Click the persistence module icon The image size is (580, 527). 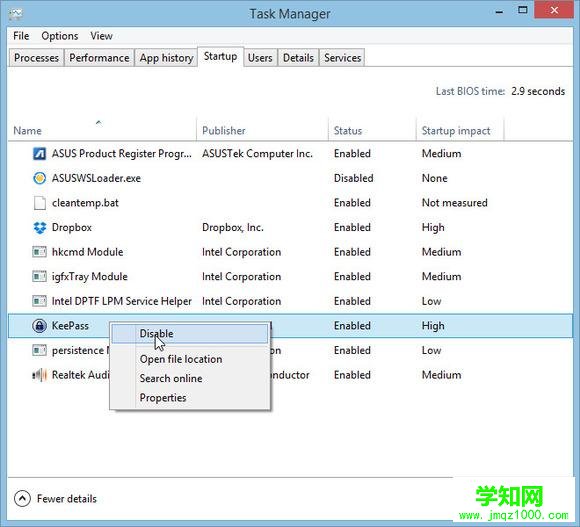pyautogui.click(x=39, y=350)
